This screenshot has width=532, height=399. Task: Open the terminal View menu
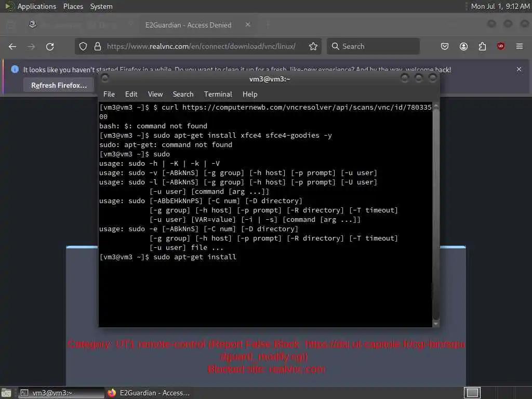click(155, 95)
